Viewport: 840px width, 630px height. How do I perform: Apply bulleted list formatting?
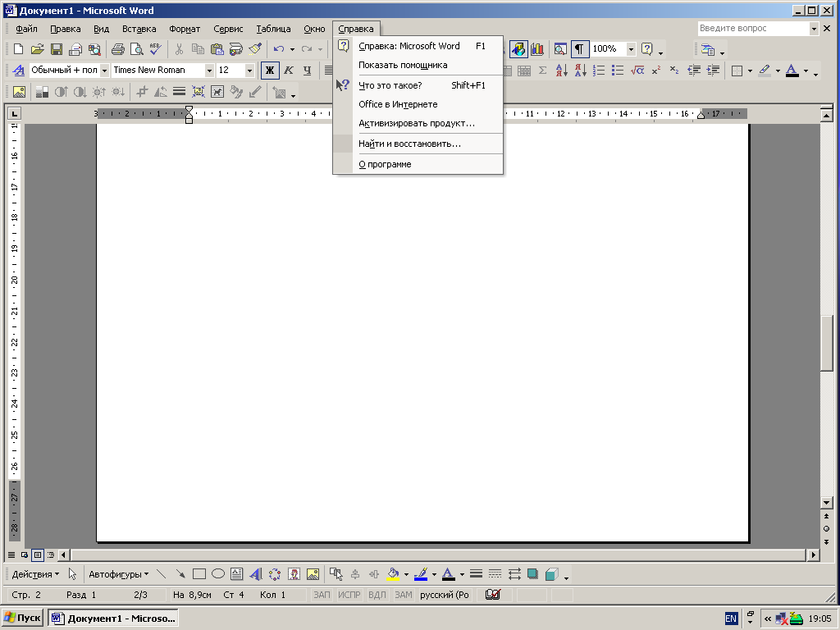pos(618,71)
